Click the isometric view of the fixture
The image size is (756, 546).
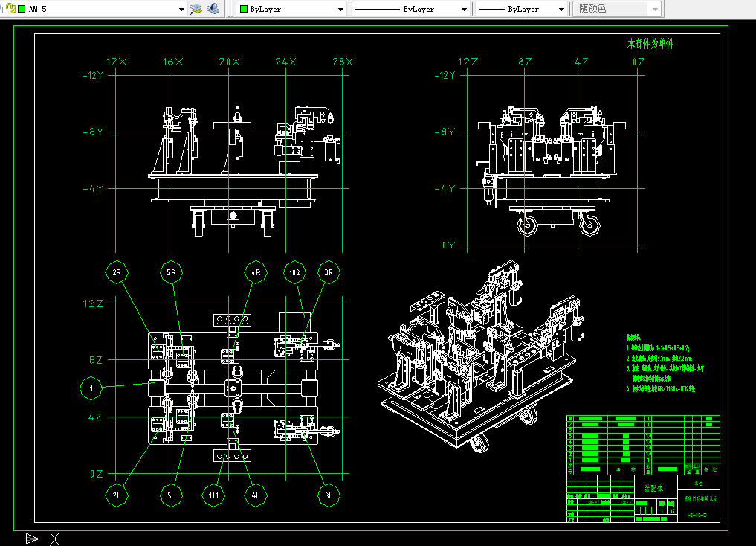(x=479, y=357)
